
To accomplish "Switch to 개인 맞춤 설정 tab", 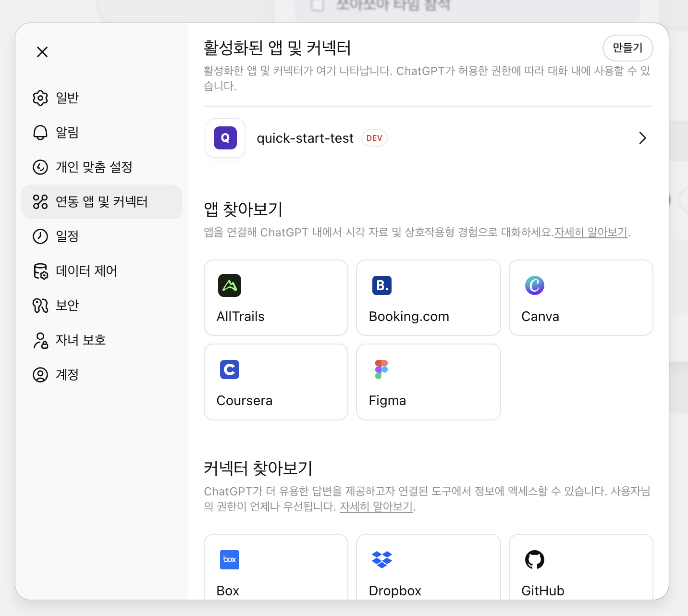I will pyautogui.click(x=102, y=167).
